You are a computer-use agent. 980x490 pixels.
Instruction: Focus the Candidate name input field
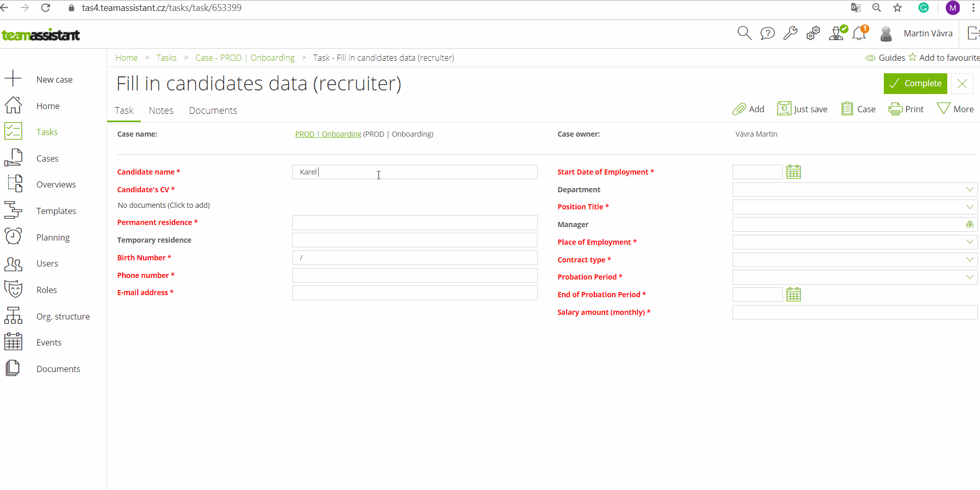pos(414,172)
